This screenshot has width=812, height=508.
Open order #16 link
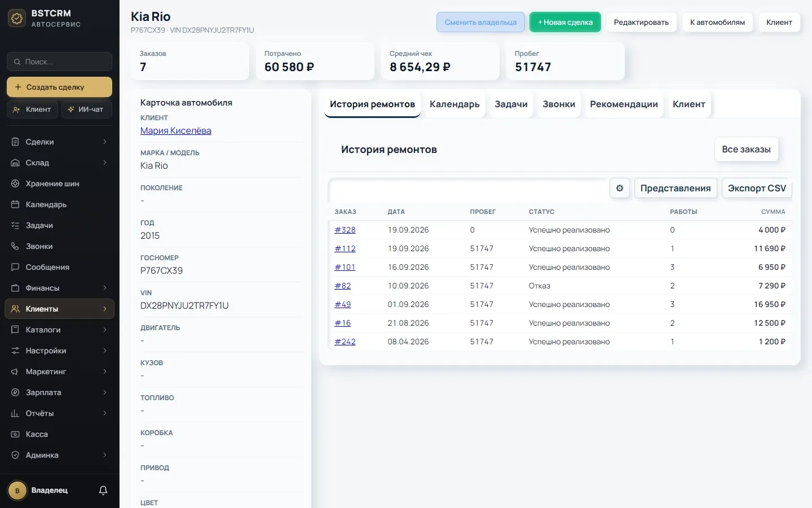[x=342, y=323]
